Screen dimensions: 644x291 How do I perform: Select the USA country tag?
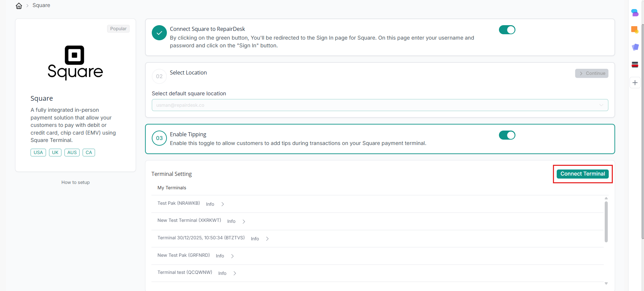pos(38,152)
